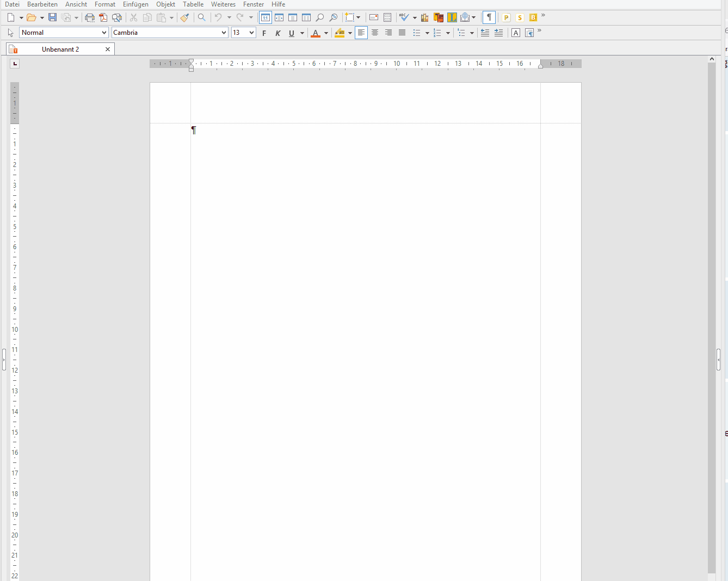Click the tab type selector at ruler corner
This screenshot has width=728, height=581.
tap(15, 64)
